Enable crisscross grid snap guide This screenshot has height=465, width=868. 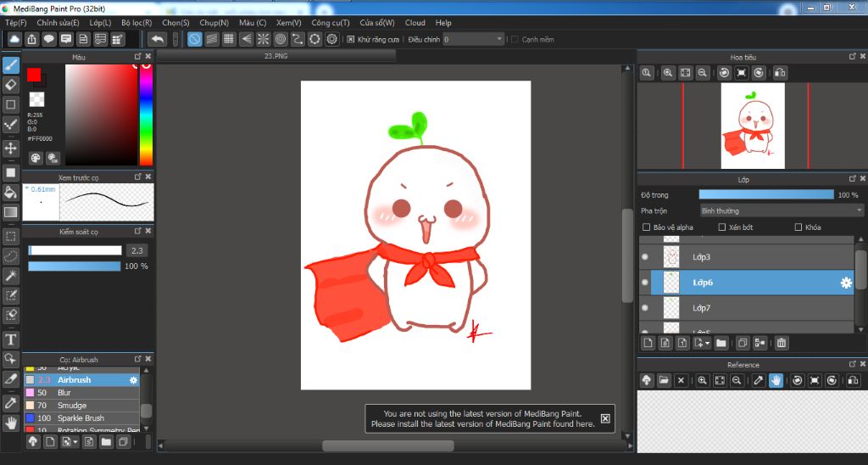click(229, 39)
